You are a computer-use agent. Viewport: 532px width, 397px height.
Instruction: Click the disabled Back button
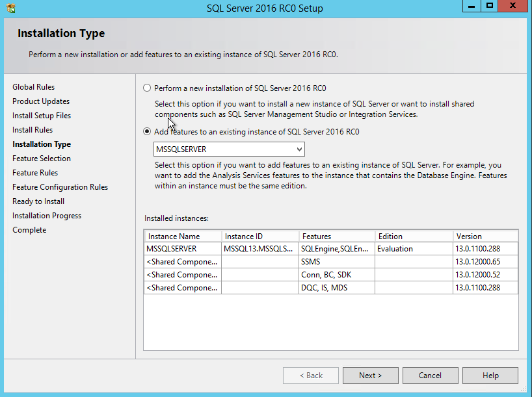(x=311, y=376)
